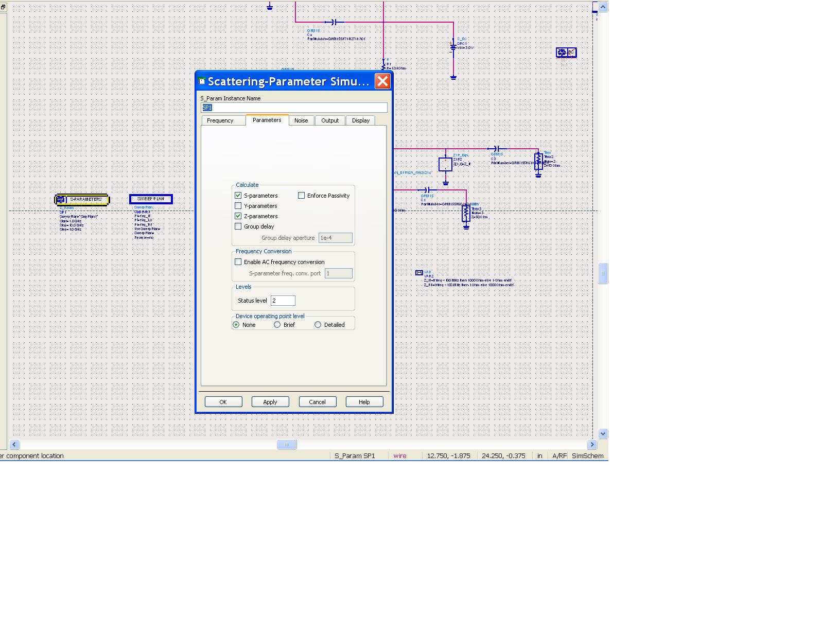
Task: Select the ground symbol under the Z1P_Eqn box
Action: (446, 183)
